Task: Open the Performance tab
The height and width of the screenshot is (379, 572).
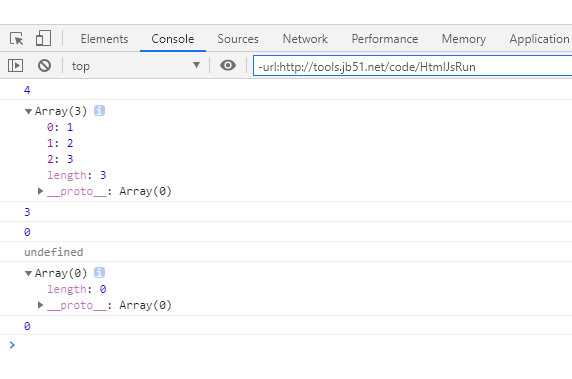Action: 385,39
